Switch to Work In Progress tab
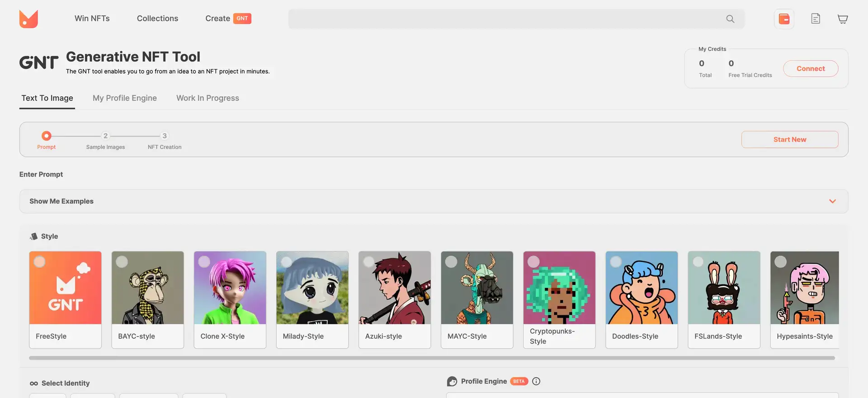 208,98
